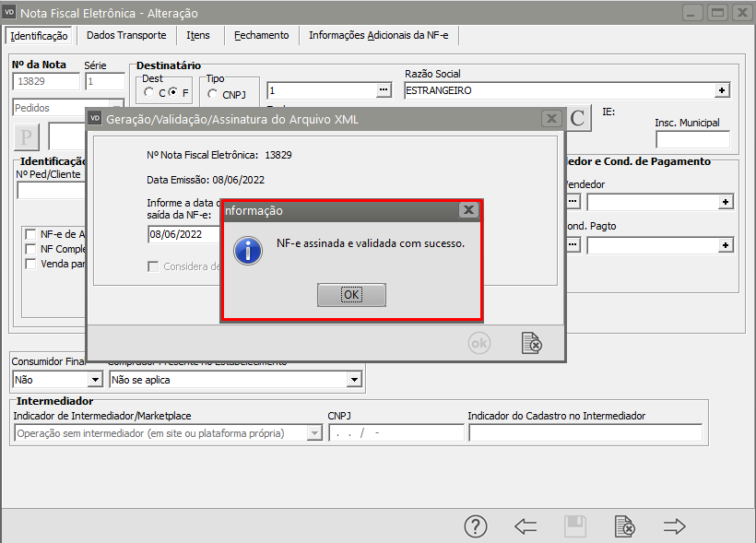Viewport: 756px width, 543px height.
Task: Select the CNPJ radio button
Action: coord(213,94)
